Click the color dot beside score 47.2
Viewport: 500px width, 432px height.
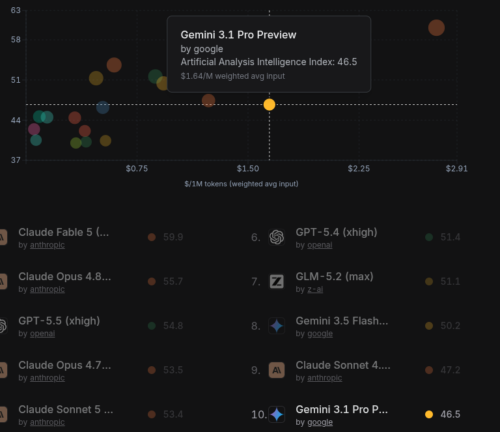(429, 370)
